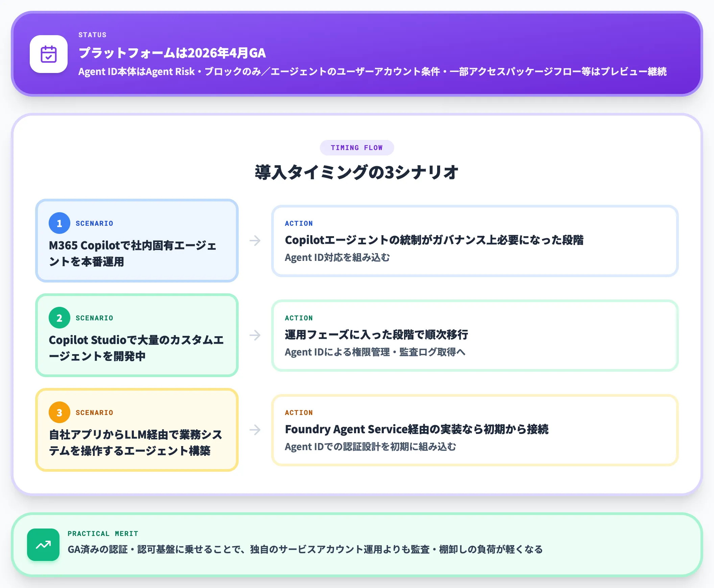The image size is (714, 588).
Task: Click action title Foundry Agent Service経由の実装なら初期から接続
Action: [x=416, y=429]
